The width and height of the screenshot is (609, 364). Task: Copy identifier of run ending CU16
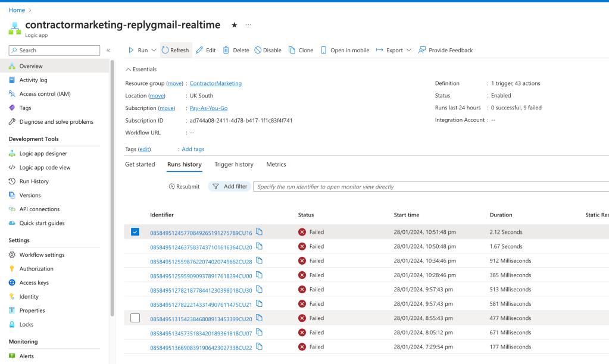coord(260,232)
